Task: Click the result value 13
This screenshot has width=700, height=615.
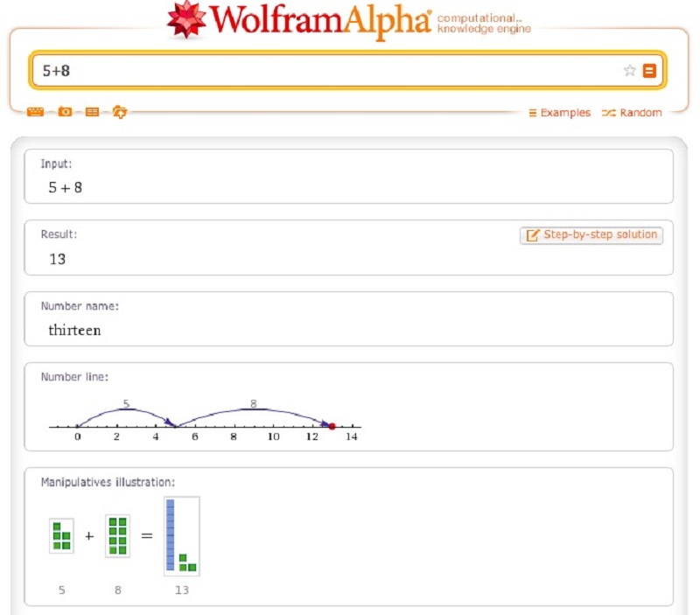Action: click(x=57, y=259)
